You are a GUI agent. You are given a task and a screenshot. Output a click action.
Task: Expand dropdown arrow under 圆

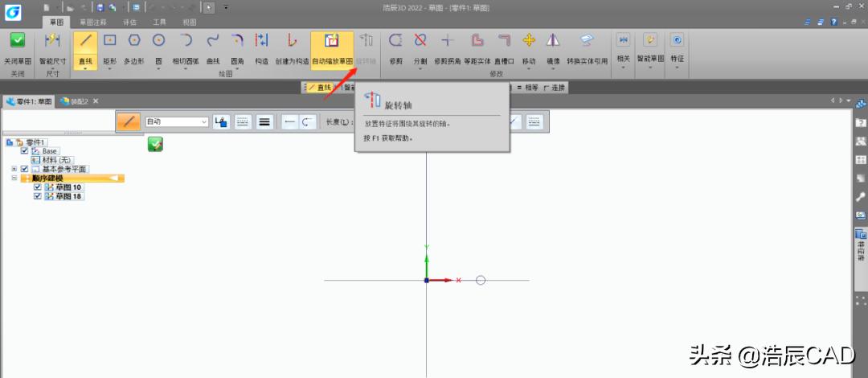(159, 68)
